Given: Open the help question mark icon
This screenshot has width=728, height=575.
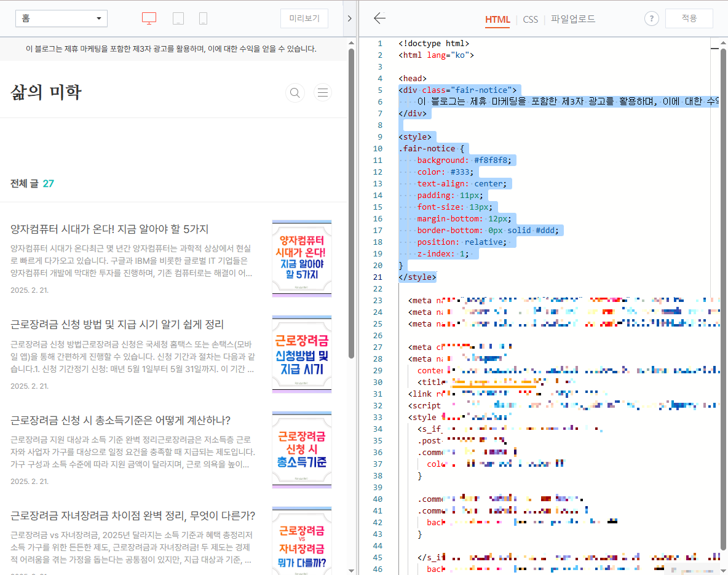Looking at the screenshot, I should pyautogui.click(x=651, y=18).
